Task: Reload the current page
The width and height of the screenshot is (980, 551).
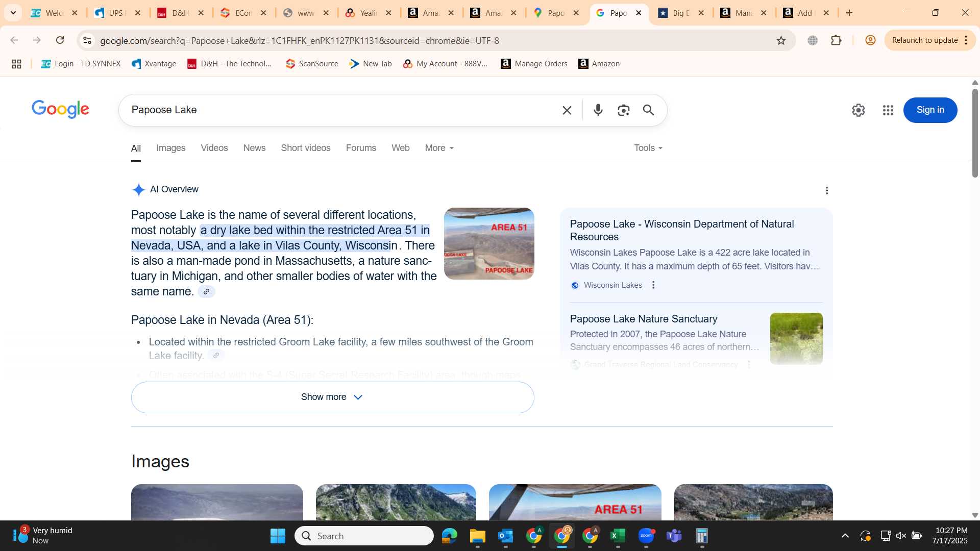Action: pyautogui.click(x=60, y=40)
